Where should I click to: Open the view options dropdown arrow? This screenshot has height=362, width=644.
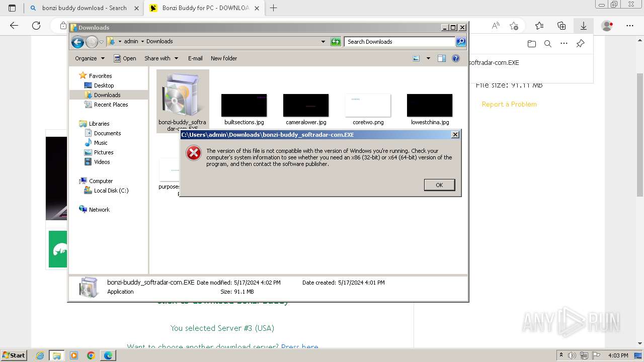[428, 58]
